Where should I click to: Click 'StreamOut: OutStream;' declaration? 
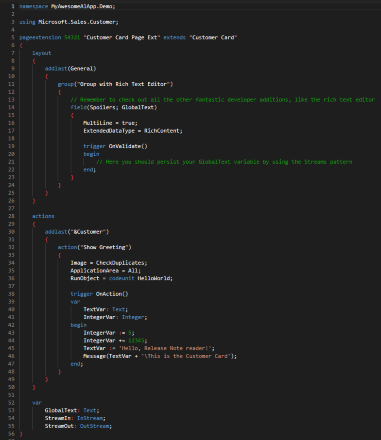78,426
